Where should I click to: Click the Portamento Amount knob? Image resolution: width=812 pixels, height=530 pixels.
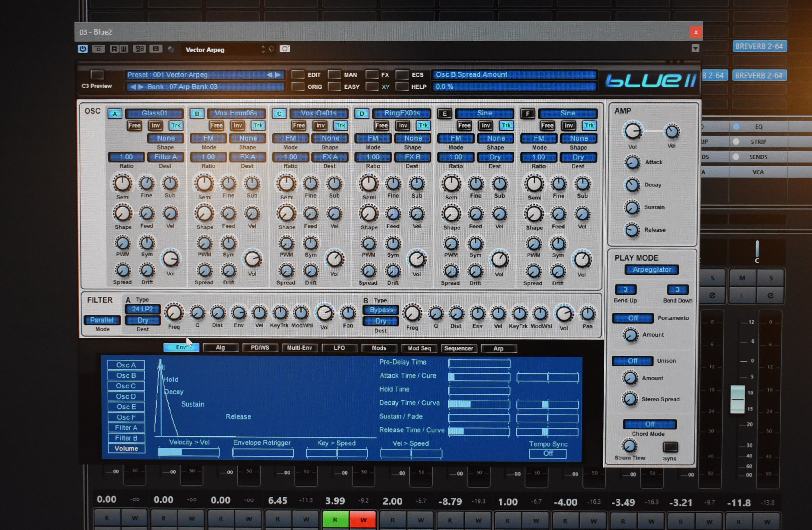pos(631,335)
